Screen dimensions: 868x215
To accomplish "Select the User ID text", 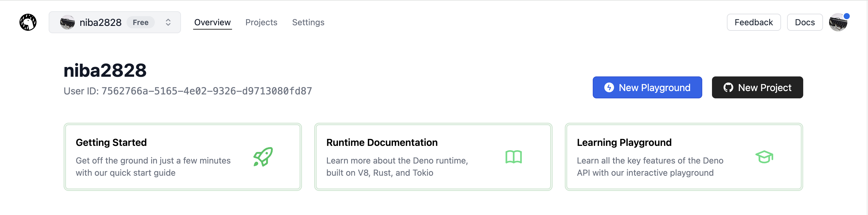I will tap(206, 91).
